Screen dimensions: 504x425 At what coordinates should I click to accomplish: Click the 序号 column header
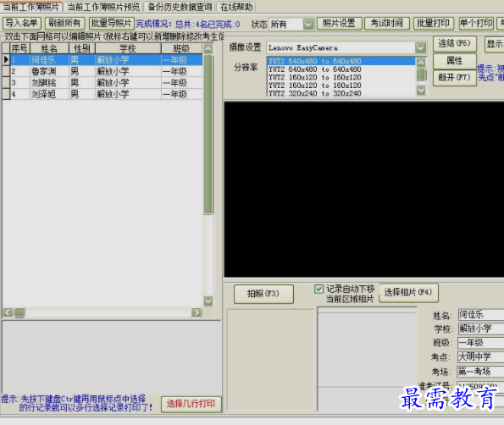pyautogui.click(x=20, y=48)
